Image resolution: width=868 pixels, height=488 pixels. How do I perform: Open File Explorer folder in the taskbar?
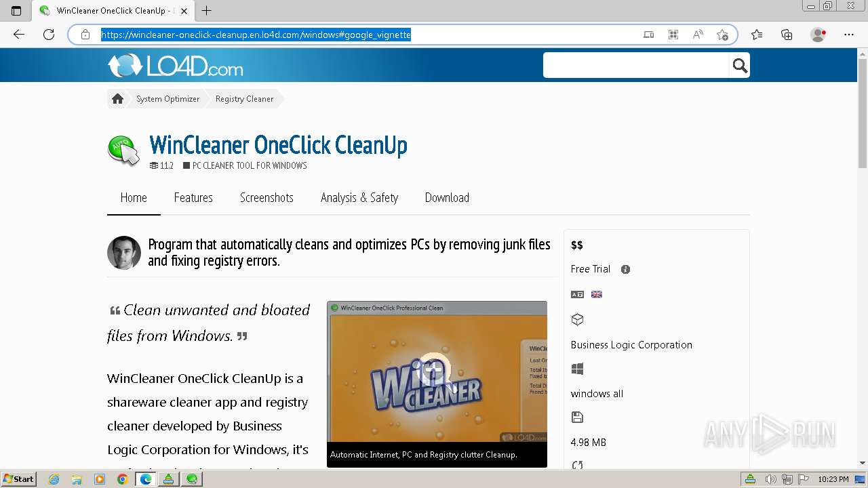(x=77, y=479)
